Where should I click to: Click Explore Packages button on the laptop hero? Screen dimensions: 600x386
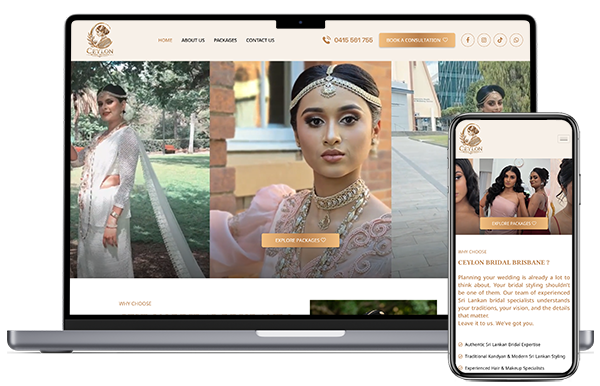coord(300,240)
